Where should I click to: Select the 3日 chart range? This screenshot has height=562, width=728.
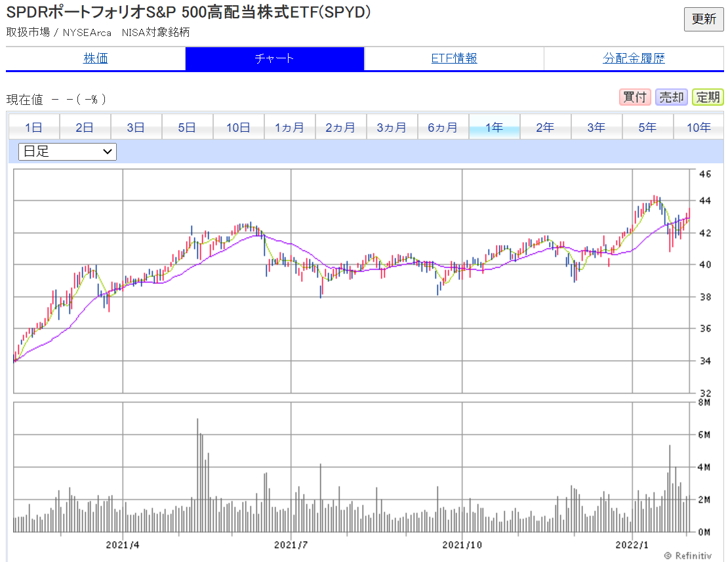coord(136,127)
